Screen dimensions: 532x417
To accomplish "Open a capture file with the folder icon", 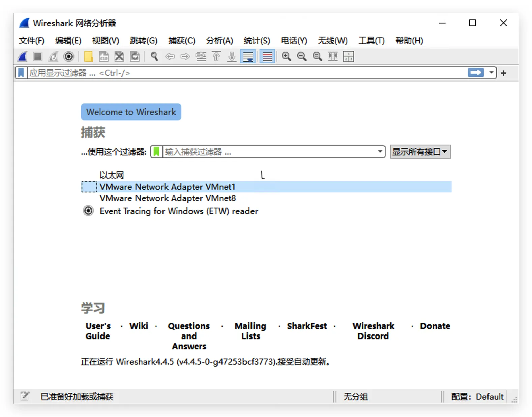I will [88, 56].
